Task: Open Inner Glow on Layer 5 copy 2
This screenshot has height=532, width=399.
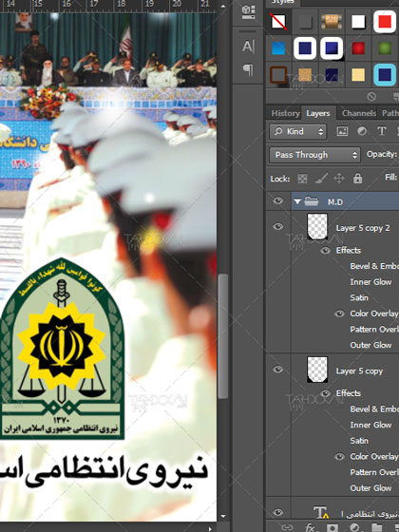Action: pos(370,282)
